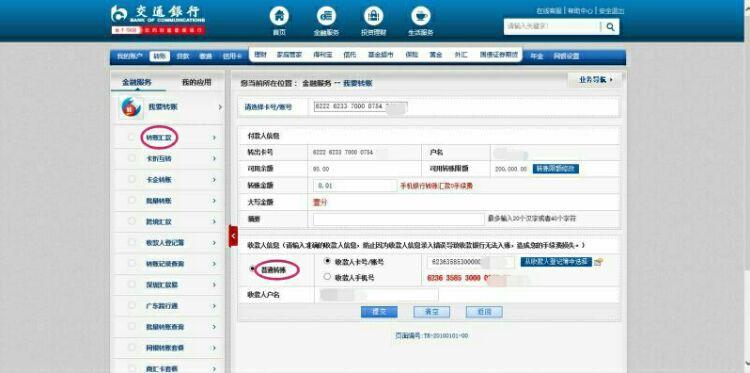750x373 pixels.
Task: Open 跨境汇款 in the sidebar
Action: tap(159, 222)
